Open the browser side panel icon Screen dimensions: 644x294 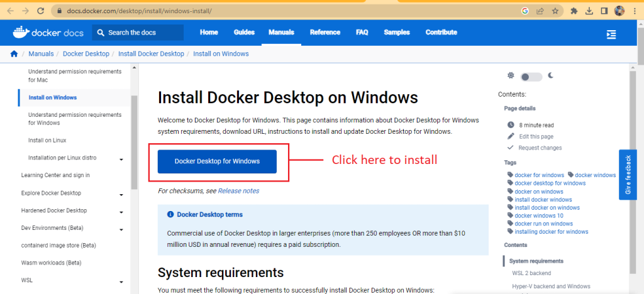[x=604, y=11]
